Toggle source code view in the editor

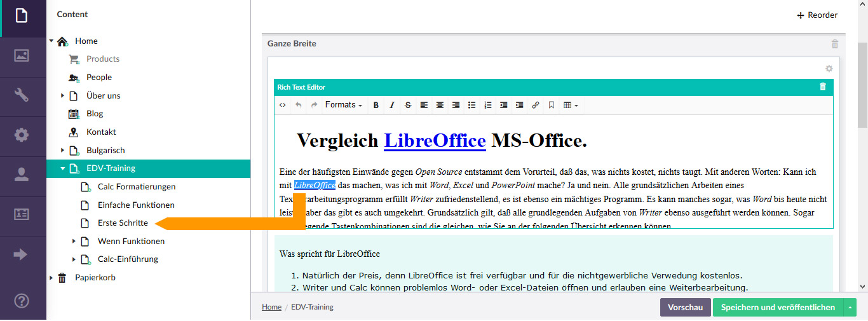click(283, 105)
